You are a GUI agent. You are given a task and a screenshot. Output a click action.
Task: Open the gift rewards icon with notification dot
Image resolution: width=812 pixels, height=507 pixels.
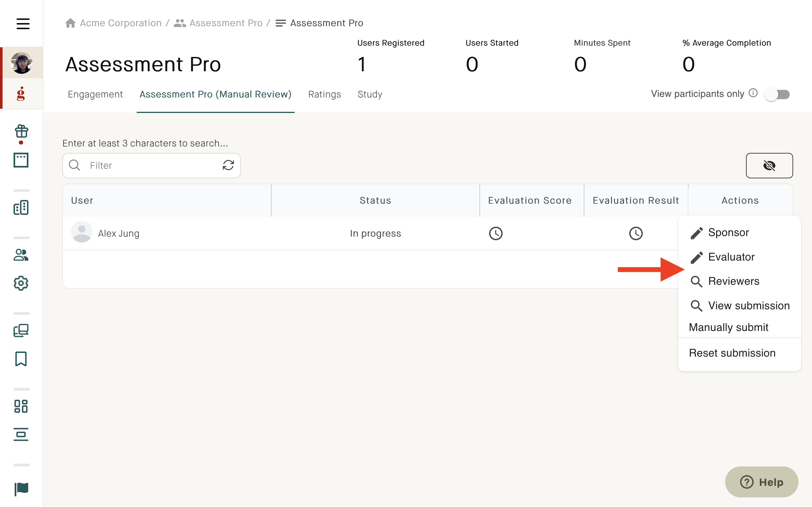tap(21, 132)
